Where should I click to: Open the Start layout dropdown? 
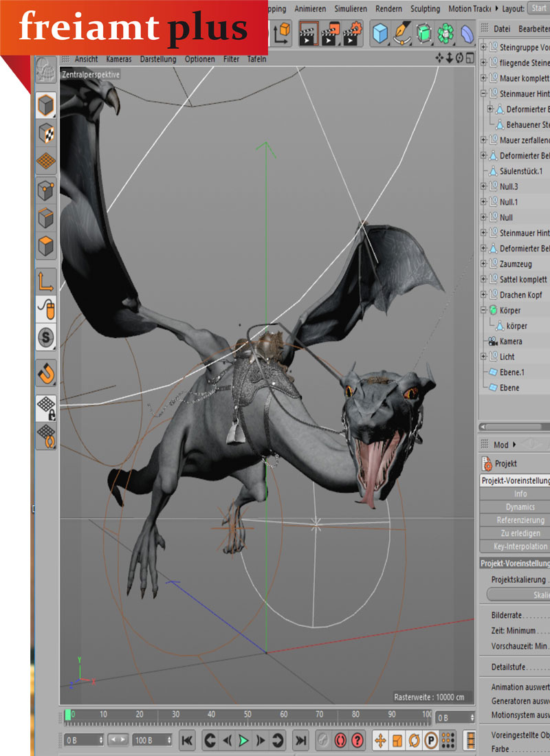coord(538,8)
